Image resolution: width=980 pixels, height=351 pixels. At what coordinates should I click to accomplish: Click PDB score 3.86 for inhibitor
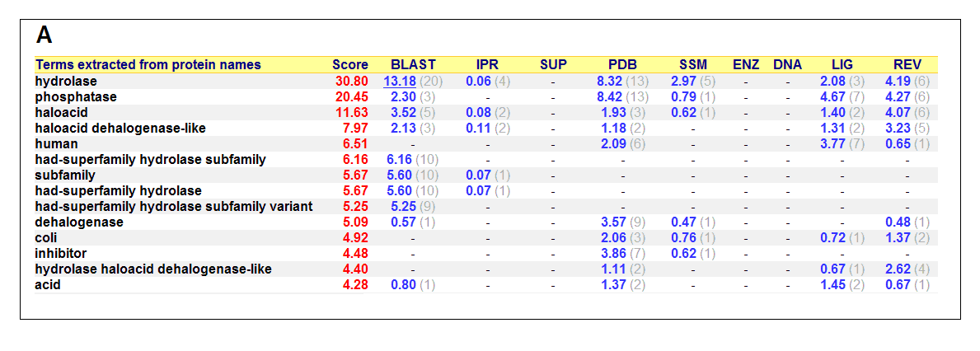(614, 253)
